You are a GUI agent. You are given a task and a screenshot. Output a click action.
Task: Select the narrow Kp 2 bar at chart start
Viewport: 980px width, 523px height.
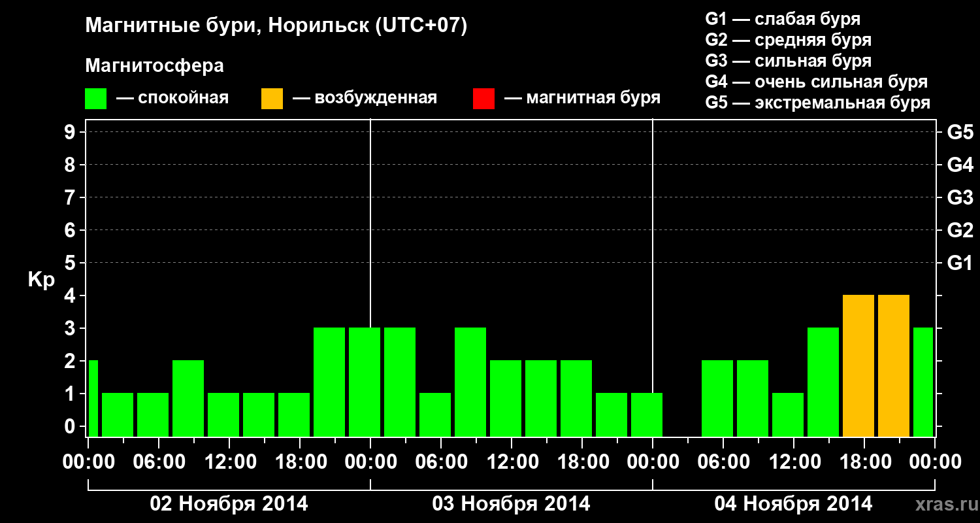(93, 398)
